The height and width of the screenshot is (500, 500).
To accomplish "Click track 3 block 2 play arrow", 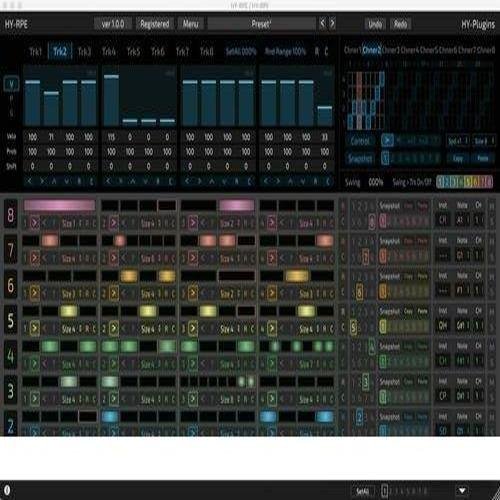I will pos(113,399).
